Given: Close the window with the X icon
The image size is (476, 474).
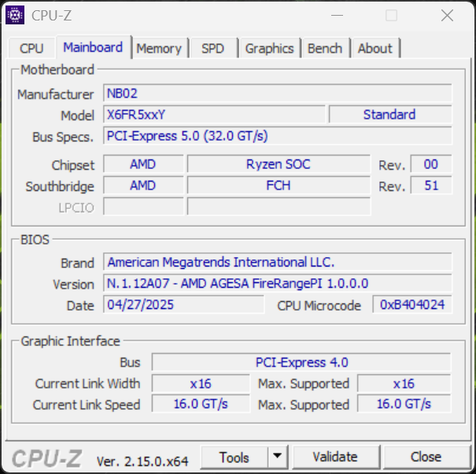Looking at the screenshot, I should point(447,15).
